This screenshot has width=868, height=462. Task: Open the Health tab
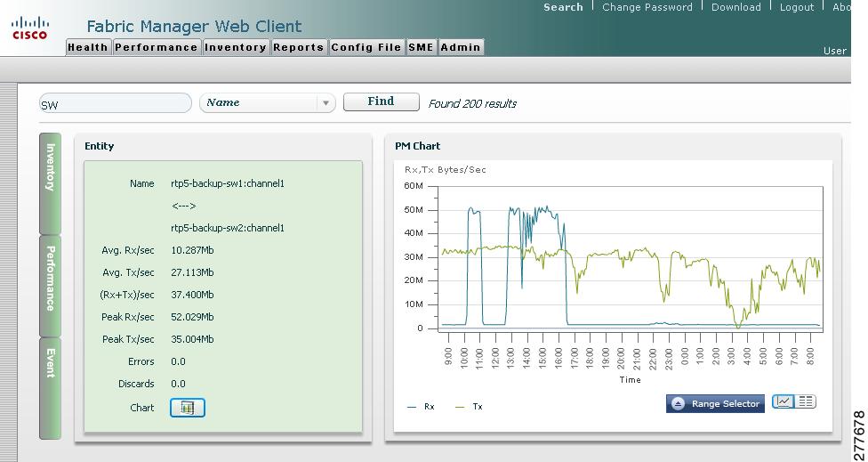click(87, 48)
